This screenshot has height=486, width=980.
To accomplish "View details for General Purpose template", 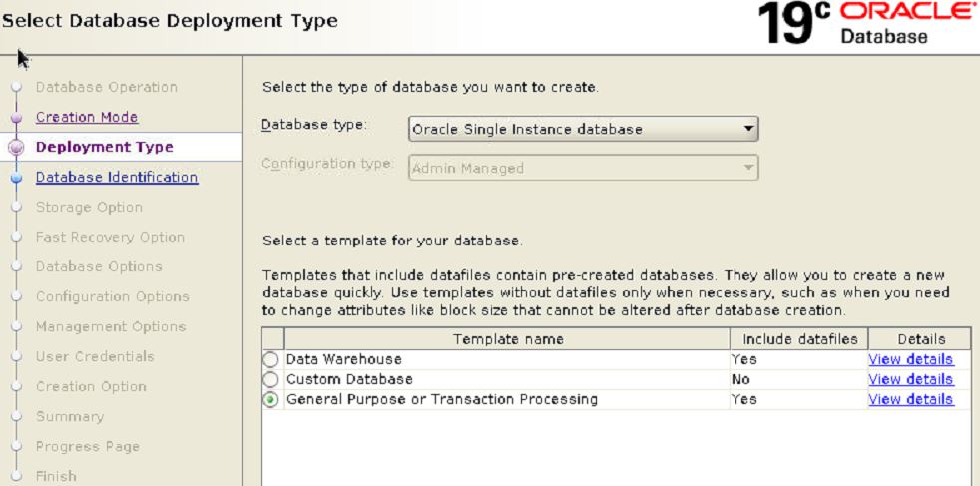I will pyautogui.click(x=910, y=399).
